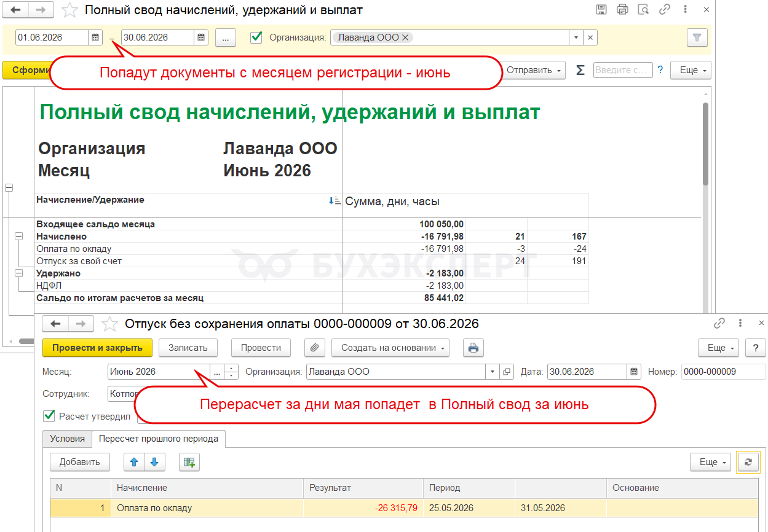This screenshot has height=532, width=768.
Task: Select the Оплата по окладу report row
Action: (x=312, y=249)
